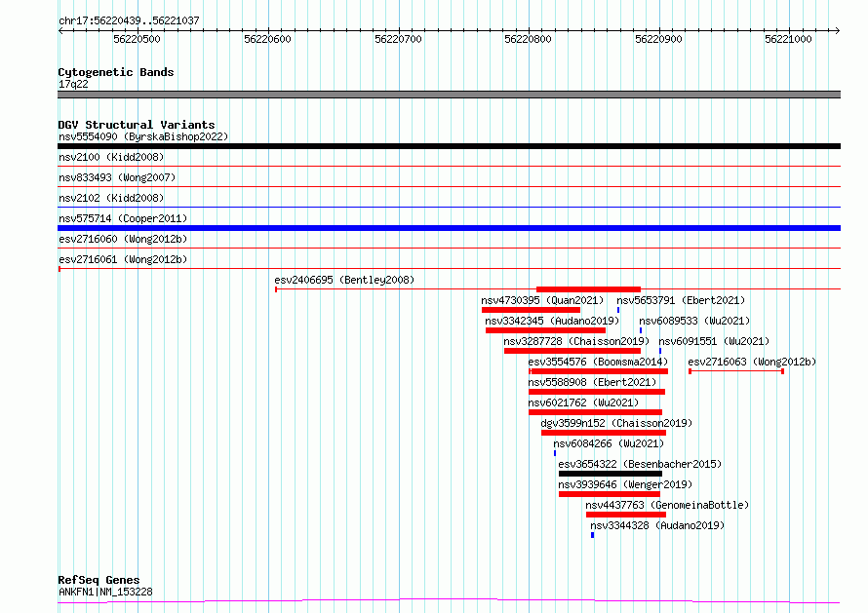Click the 17q22 cytogenetic band bar
868x613 pixels.
(449, 95)
